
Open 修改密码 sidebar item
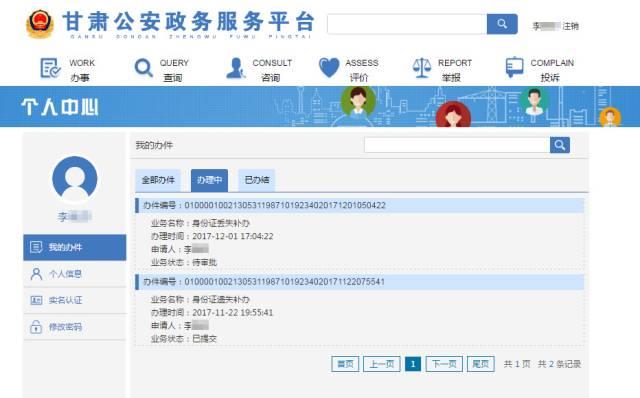[75, 327]
